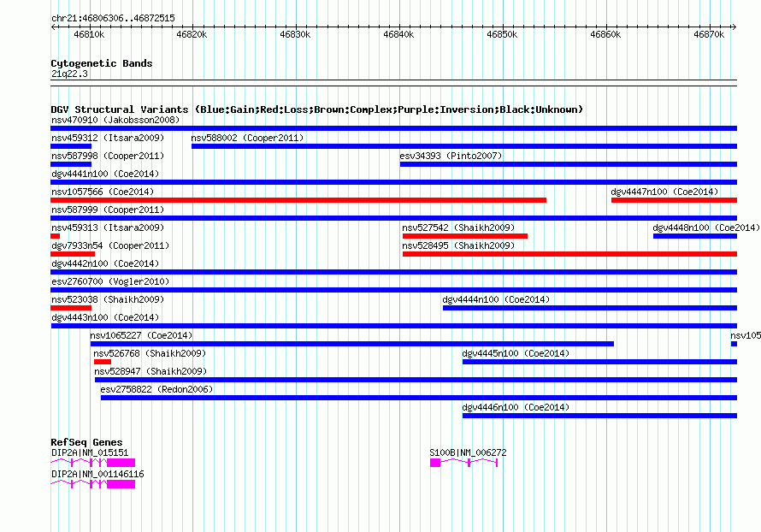Open nsv523038 (Shaikh2009) label
The image size is (761, 532).
click(108, 299)
